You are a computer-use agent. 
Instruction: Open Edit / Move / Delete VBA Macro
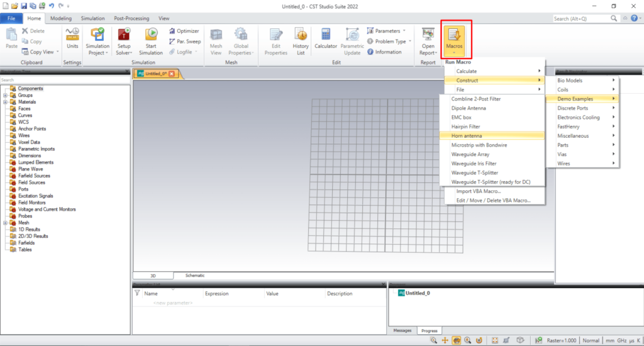tap(495, 201)
